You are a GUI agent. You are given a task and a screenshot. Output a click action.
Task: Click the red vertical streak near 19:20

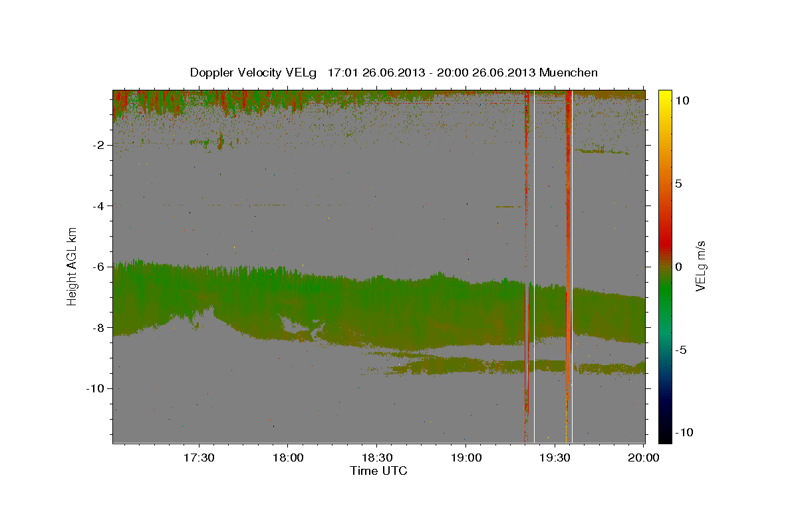click(527, 253)
